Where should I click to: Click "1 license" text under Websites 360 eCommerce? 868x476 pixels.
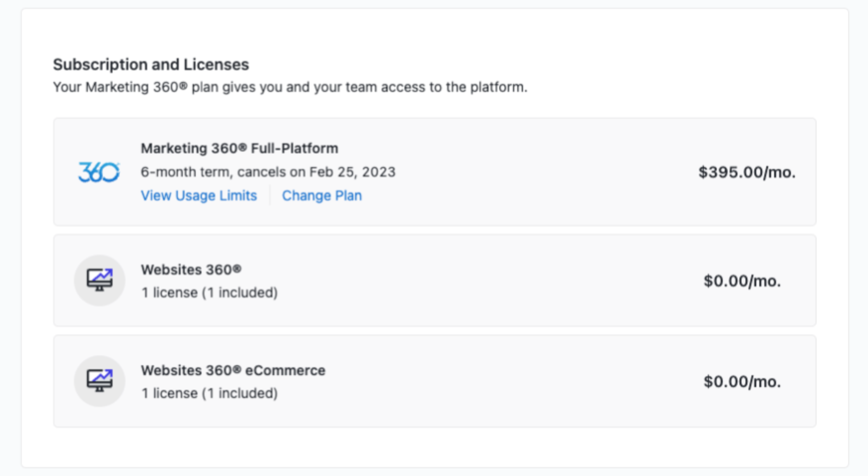click(170, 393)
